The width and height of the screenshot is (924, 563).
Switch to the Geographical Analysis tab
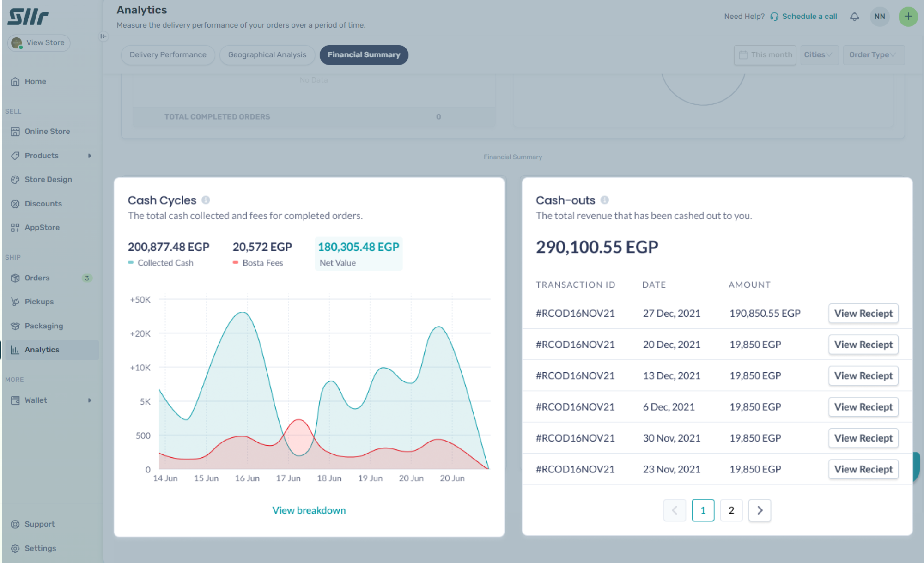coord(267,55)
